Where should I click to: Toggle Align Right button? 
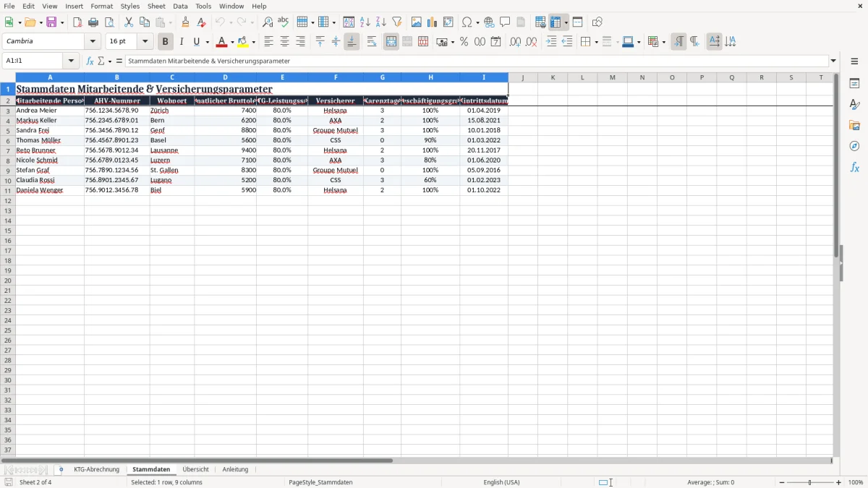click(300, 42)
